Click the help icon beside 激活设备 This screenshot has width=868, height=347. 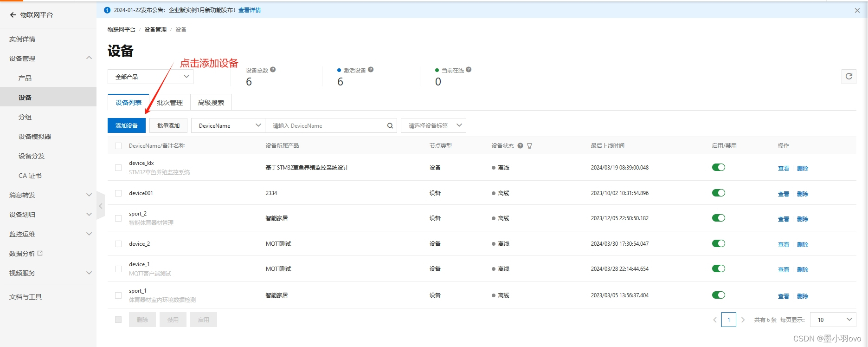[x=371, y=70]
